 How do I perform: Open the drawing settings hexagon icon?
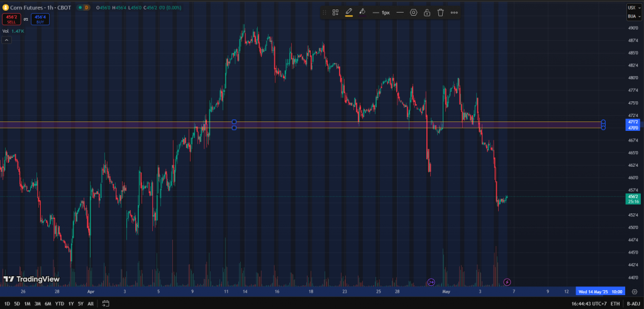(414, 13)
